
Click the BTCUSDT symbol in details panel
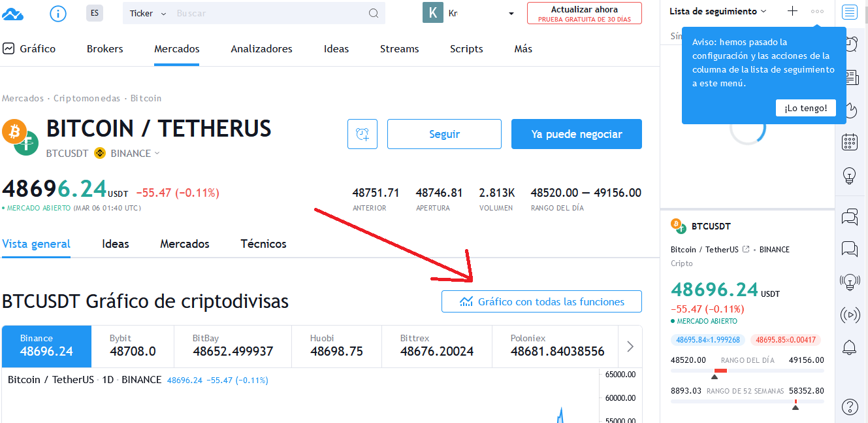[x=711, y=226]
